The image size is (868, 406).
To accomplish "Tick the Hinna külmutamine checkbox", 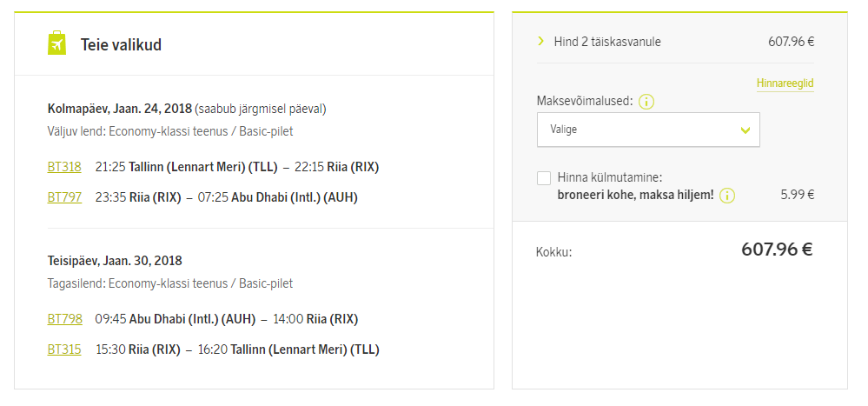I will (x=544, y=178).
